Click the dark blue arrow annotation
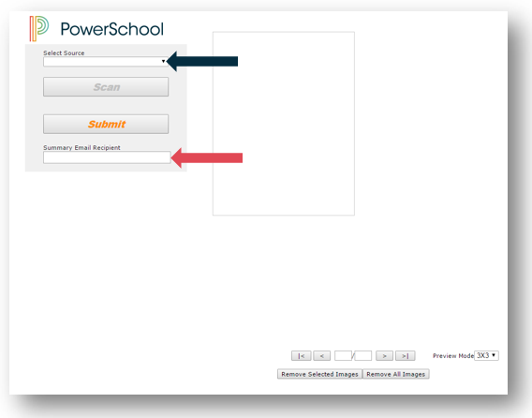The image size is (532, 418). [x=202, y=62]
